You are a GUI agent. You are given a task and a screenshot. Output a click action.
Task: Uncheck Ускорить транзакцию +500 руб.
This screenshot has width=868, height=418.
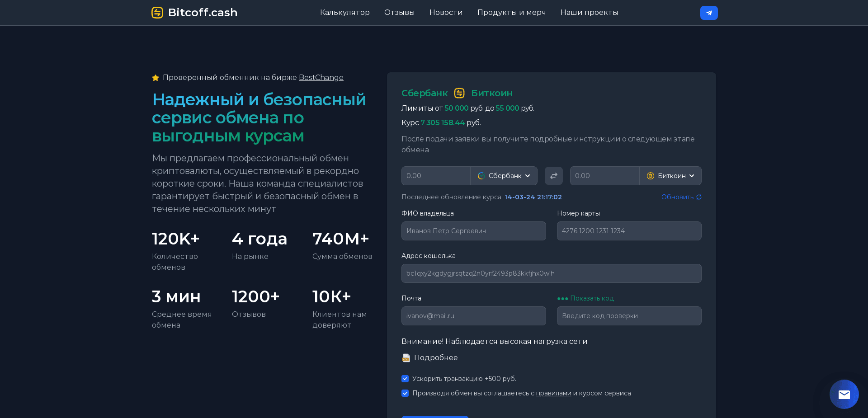(405, 379)
